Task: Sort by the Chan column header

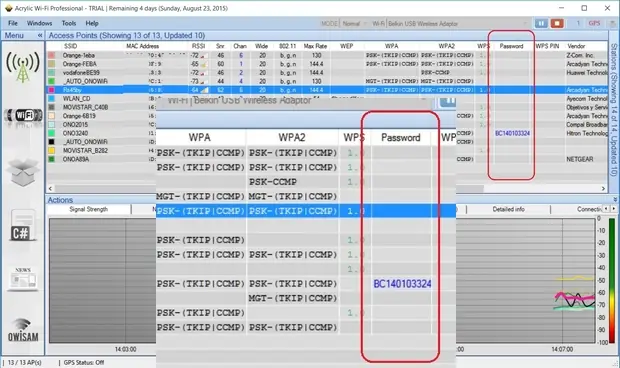Action: point(240,46)
